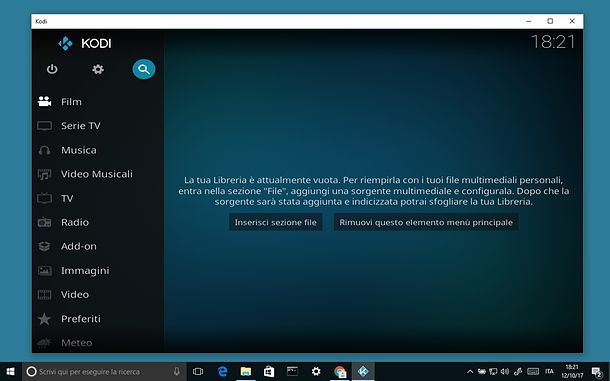Open Kodi settings gear icon

point(98,69)
